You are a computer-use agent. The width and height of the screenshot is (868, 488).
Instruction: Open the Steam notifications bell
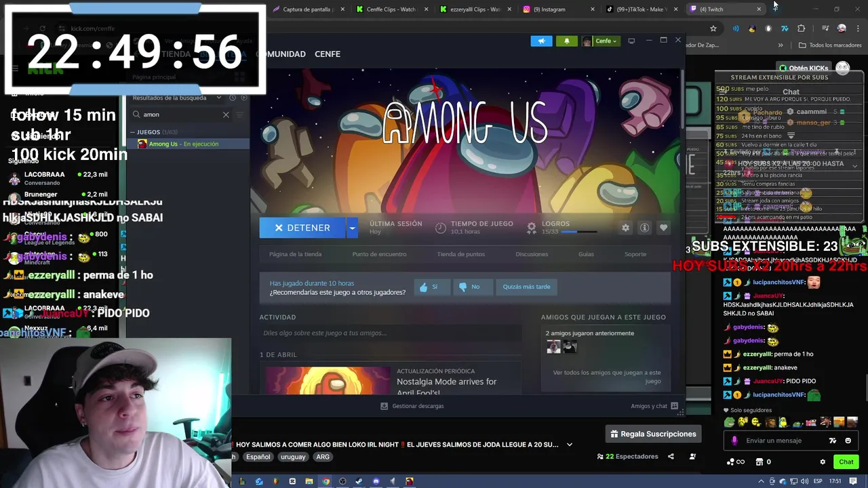(567, 41)
